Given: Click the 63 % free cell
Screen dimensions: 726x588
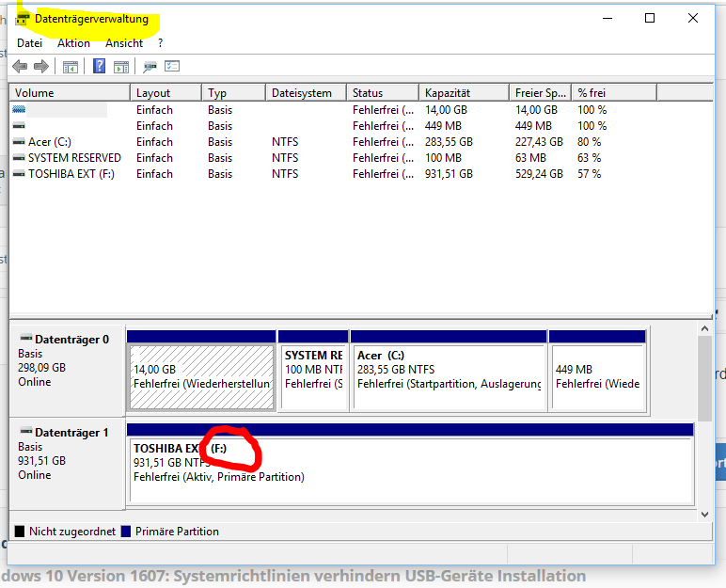Looking at the screenshot, I should click(x=589, y=158).
